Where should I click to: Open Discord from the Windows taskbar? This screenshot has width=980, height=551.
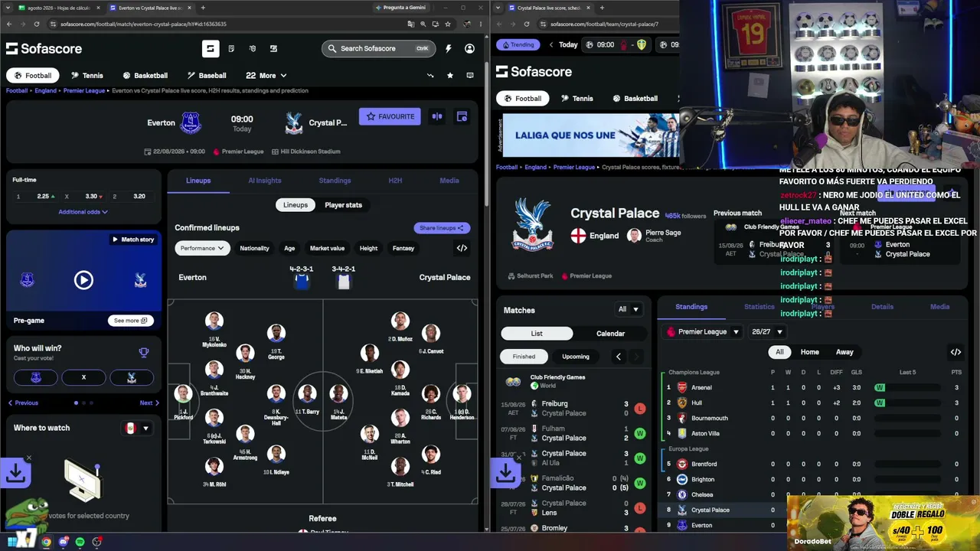pyautogui.click(x=64, y=542)
